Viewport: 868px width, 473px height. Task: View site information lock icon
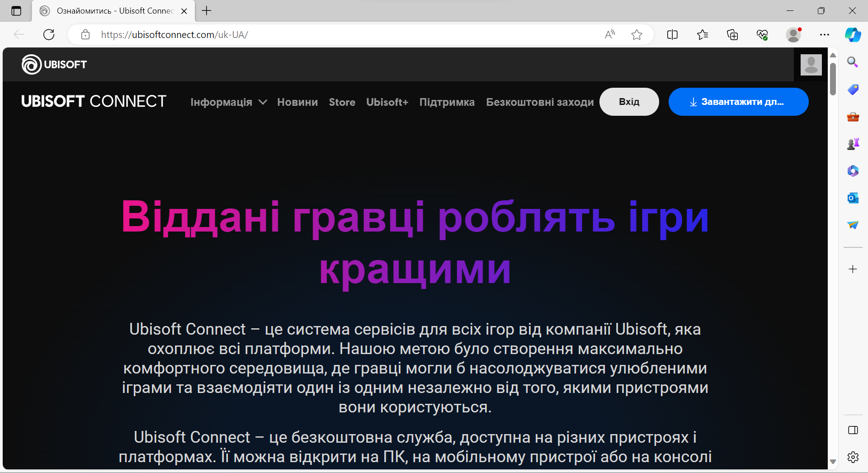click(x=85, y=34)
